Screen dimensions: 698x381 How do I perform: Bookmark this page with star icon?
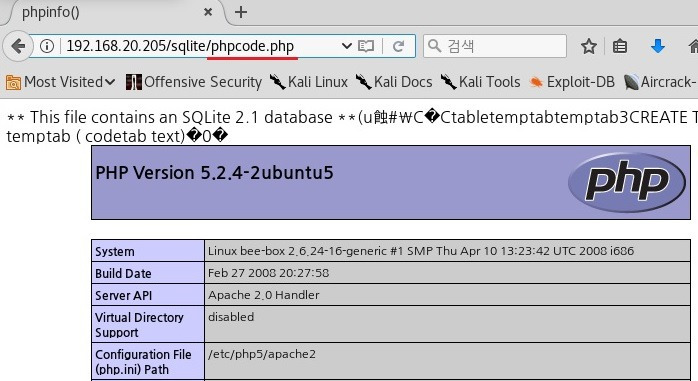588,46
